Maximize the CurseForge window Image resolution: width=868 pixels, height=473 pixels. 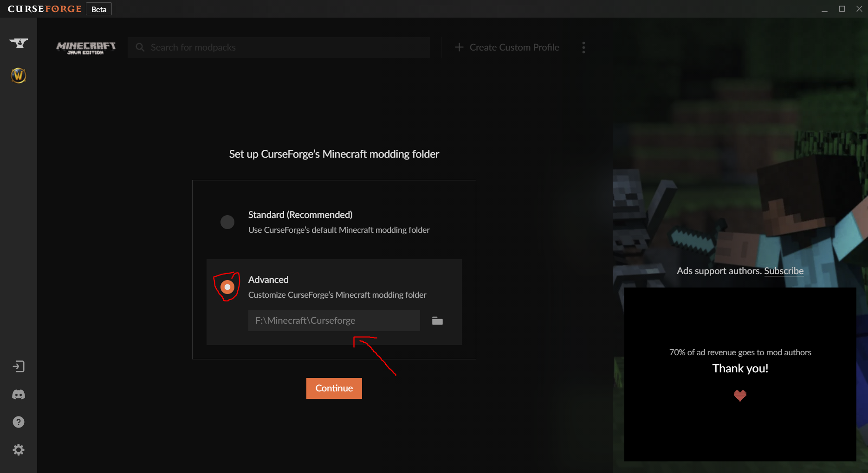pos(842,9)
